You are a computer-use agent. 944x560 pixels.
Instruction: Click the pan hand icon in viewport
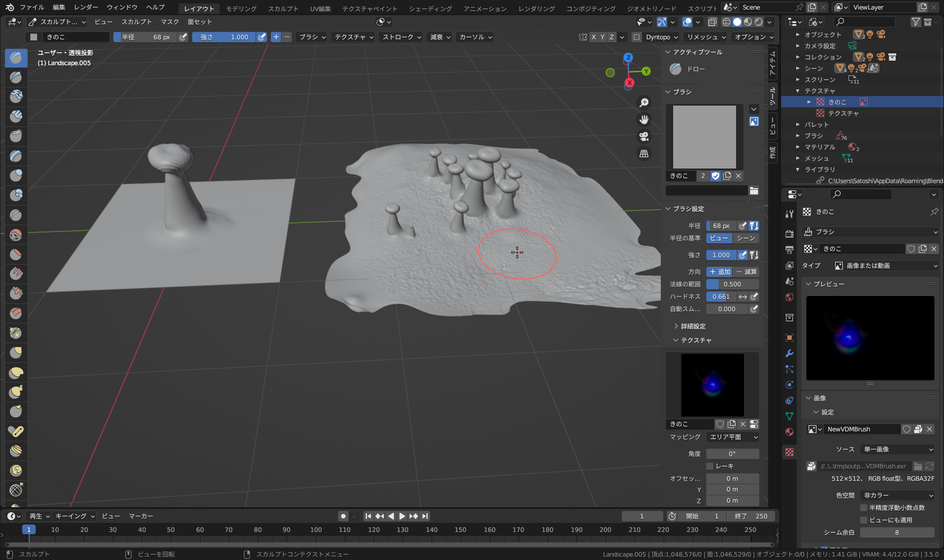(x=644, y=120)
